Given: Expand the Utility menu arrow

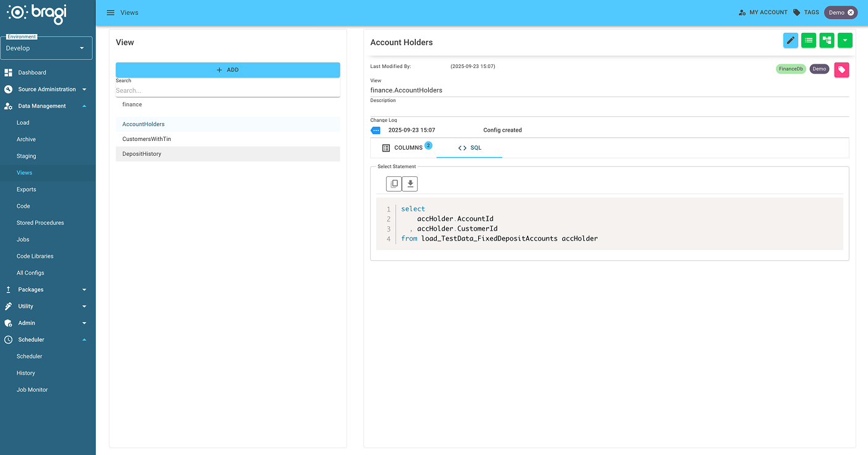Looking at the screenshot, I should pyautogui.click(x=84, y=307).
